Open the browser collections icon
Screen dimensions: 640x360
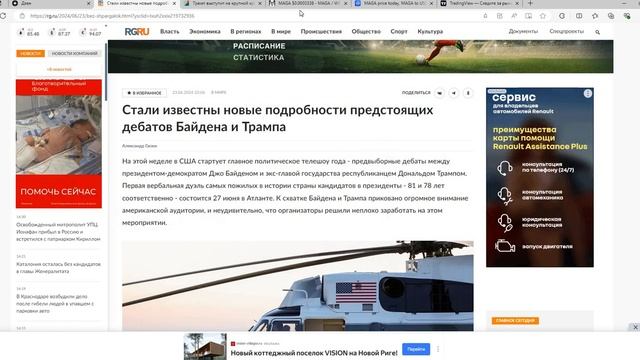click(611, 16)
